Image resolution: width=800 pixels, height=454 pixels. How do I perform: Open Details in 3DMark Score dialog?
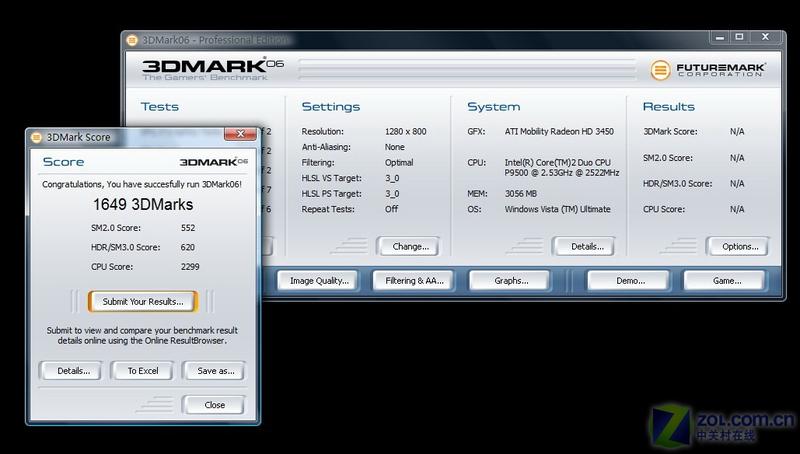click(x=70, y=371)
